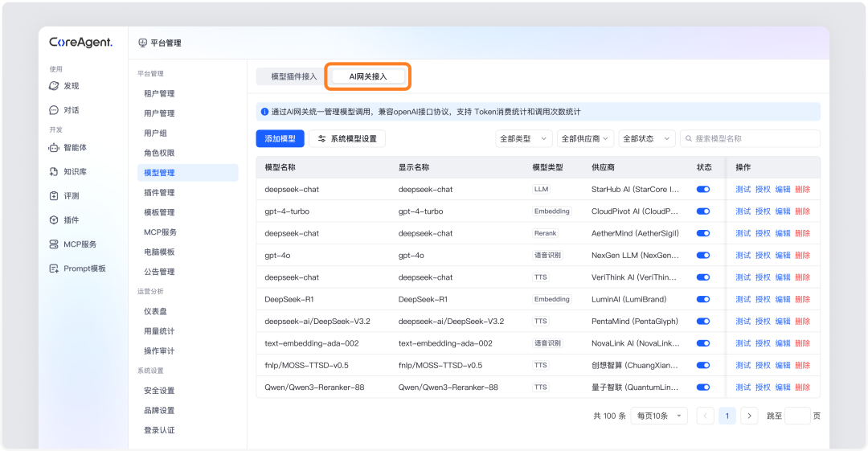Disable the DeepSeek-R1 model switch
Screen dimensions: 868x451
click(703, 299)
